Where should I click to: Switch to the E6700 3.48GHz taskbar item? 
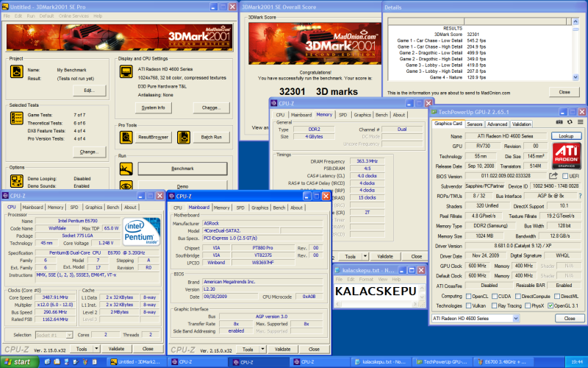click(502, 362)
